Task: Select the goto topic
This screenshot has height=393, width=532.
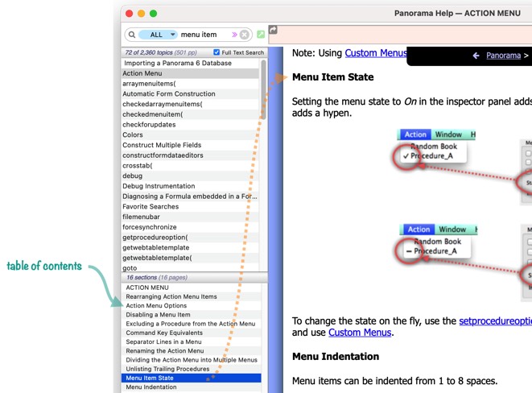Action: pos(190,267)
